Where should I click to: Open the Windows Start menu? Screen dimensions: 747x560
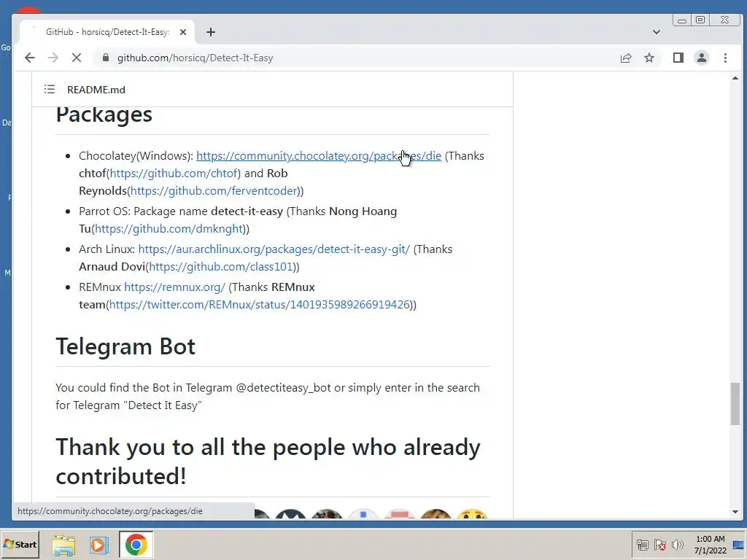click(20, 544)
